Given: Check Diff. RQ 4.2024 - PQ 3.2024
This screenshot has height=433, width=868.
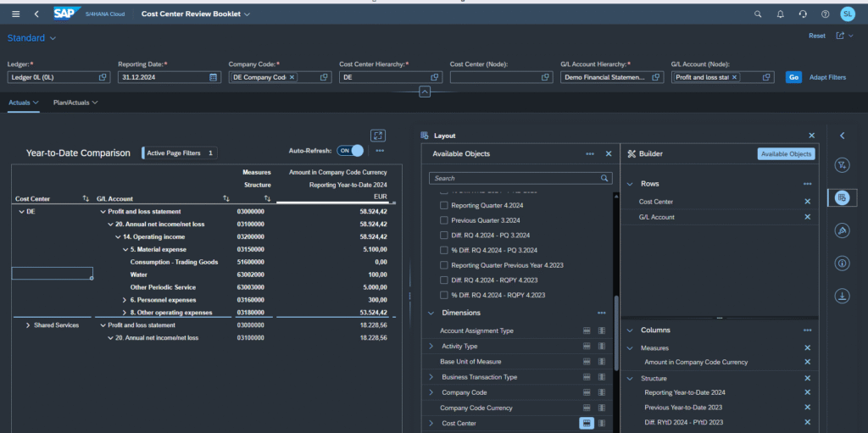Looking at the screenshot, I should [443, 236].
